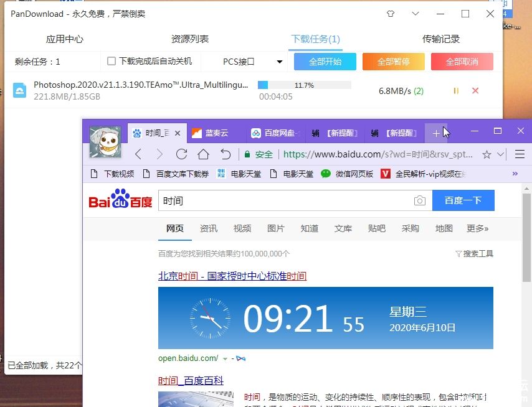
Task: Pause the Photoshop download task
Action: [456, 91]
